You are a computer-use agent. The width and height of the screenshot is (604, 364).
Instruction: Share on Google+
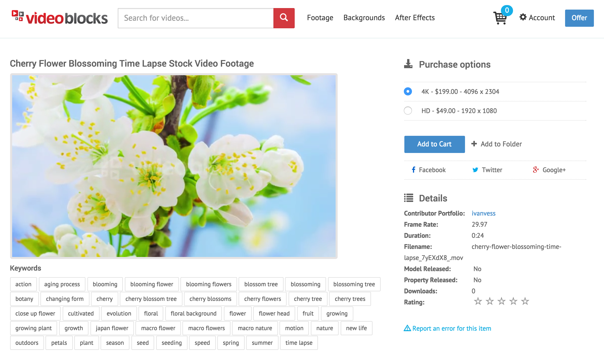tap(549, 170)
